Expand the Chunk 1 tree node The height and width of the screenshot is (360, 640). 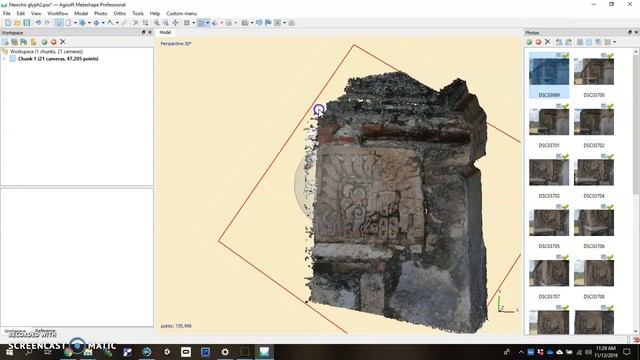click(x=4, y=59)
